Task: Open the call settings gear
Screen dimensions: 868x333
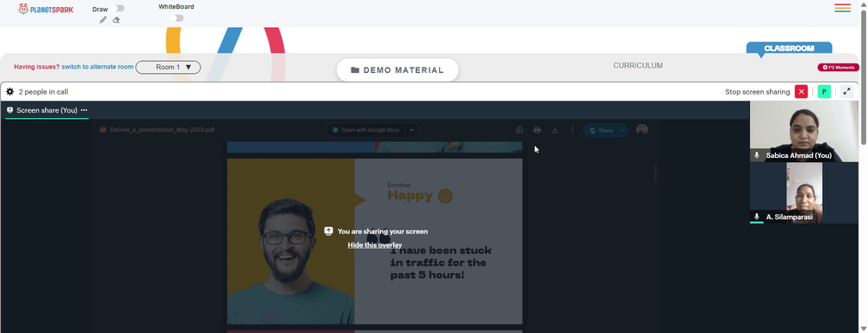Action: (x=10, y=92)
